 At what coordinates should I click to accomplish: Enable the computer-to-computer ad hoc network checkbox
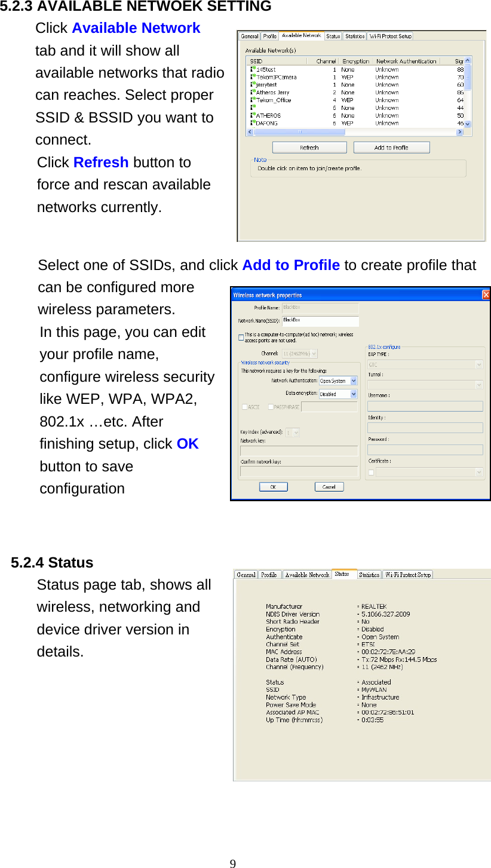point(240,337)
